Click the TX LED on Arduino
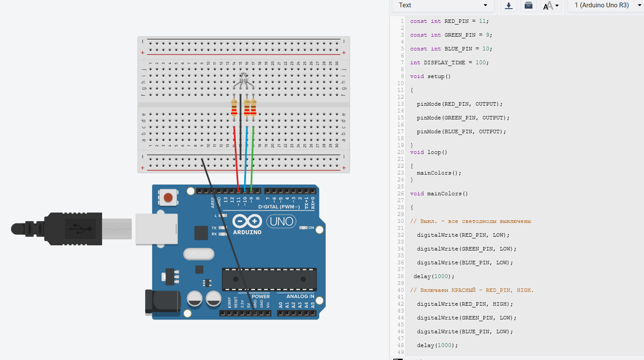The image size is (644, 360). click(x=222, y=228)
